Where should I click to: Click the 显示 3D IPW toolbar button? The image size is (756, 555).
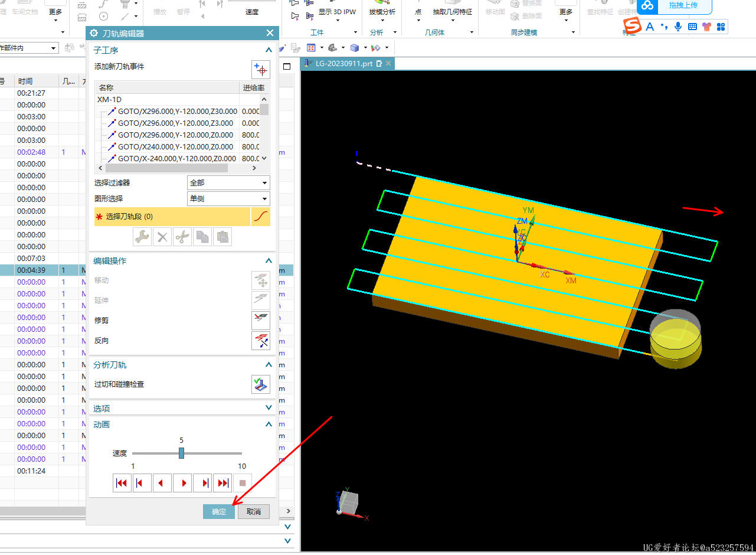coord(337,12)
